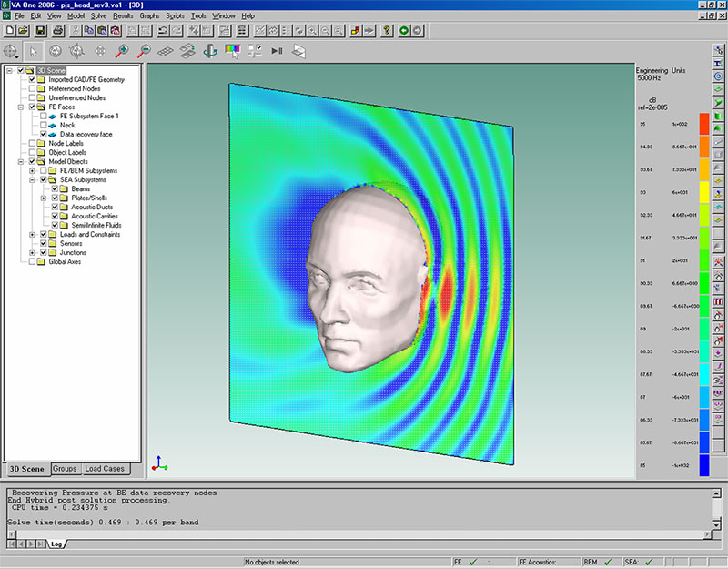
Task: Click the Print icon in toolbar
Action: [57, 31]
